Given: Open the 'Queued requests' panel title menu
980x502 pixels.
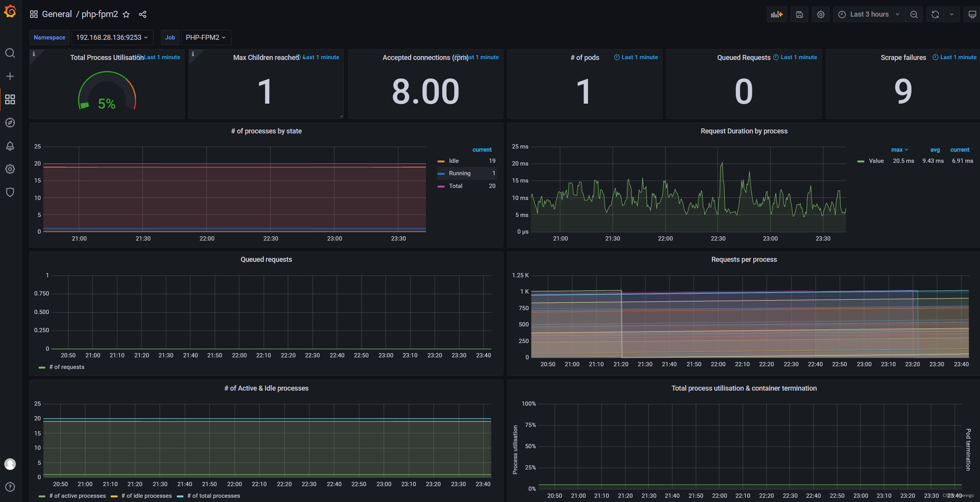Looking at the screenshot, I should 266,260.
